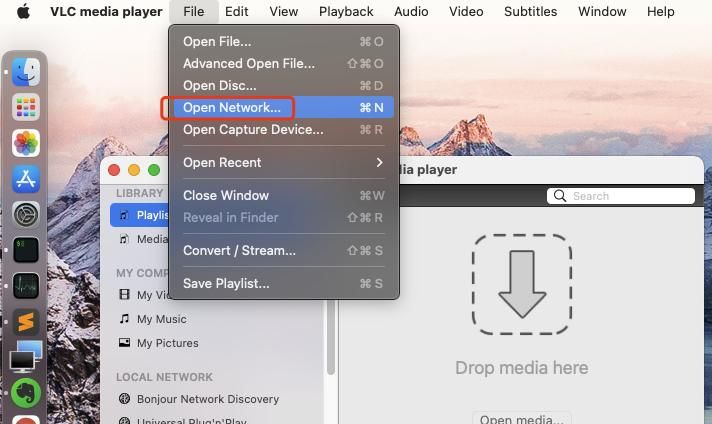This screenshot has height=424, width=712.
Task: Open the Audio menu
Action: [x=411, y=11]
